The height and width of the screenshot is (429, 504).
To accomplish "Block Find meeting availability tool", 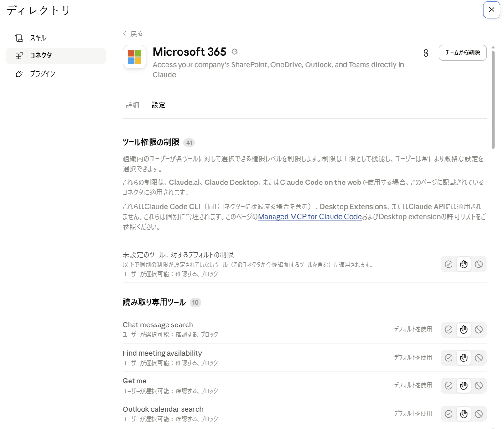I will [478, 358].
